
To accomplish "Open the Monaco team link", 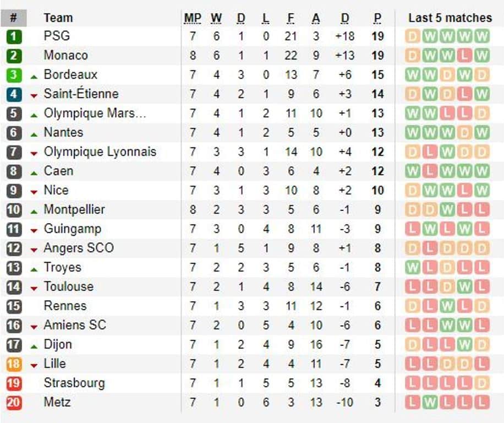I will (x=65, y=55).
